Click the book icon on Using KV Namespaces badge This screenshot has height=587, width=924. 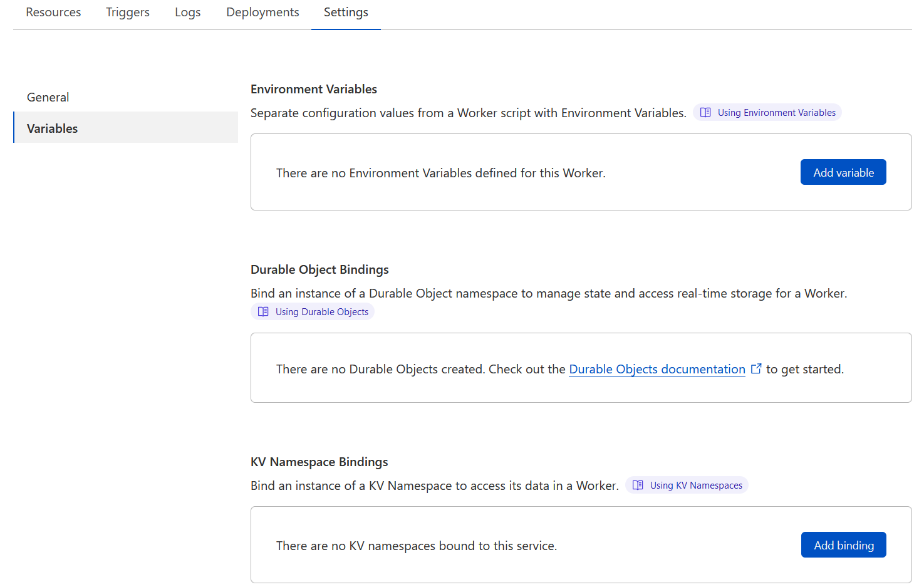638,485
